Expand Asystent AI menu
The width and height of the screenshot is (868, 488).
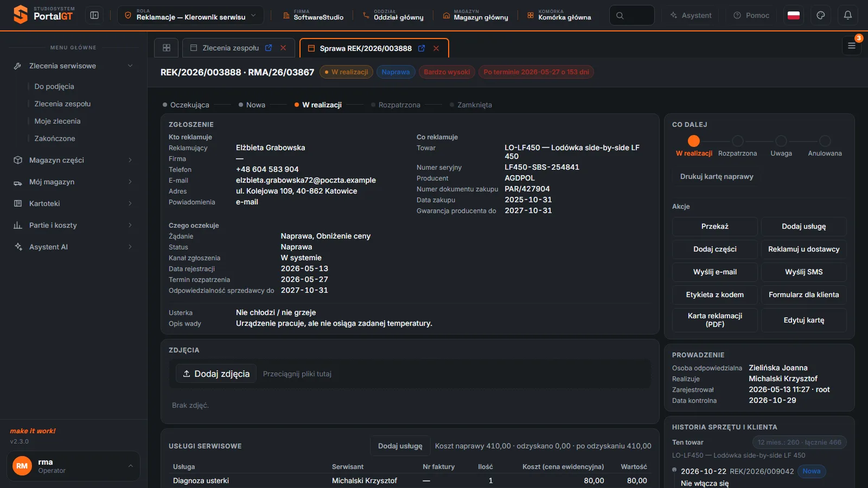[x=73, y=247]
